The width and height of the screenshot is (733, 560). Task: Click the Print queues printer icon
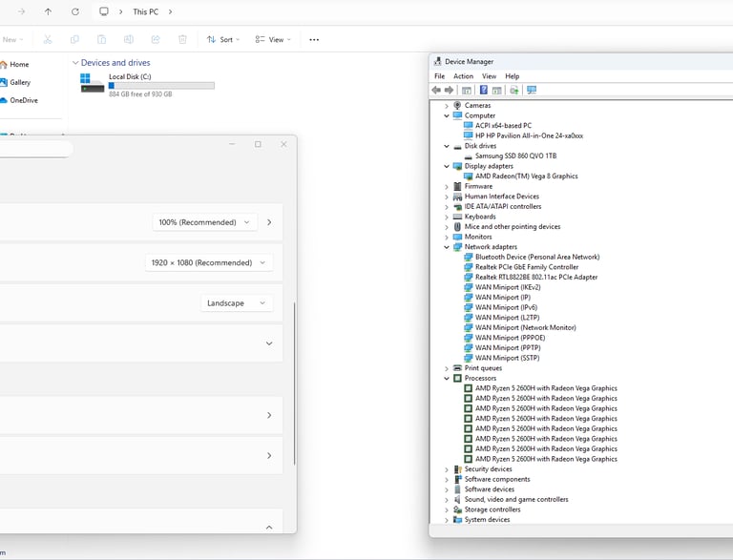click(x=457, y=368)
